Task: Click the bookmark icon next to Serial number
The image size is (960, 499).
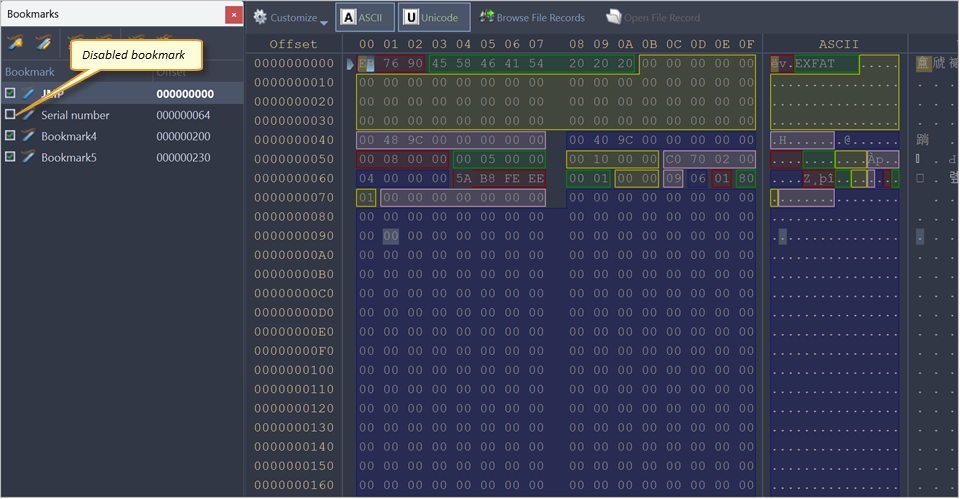Action: [28, 115]
